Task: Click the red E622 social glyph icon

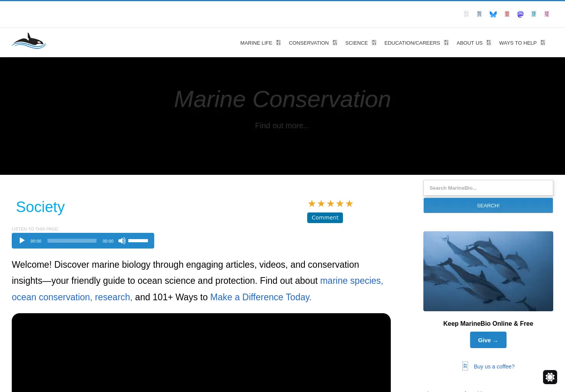Action: pos(507,14)
